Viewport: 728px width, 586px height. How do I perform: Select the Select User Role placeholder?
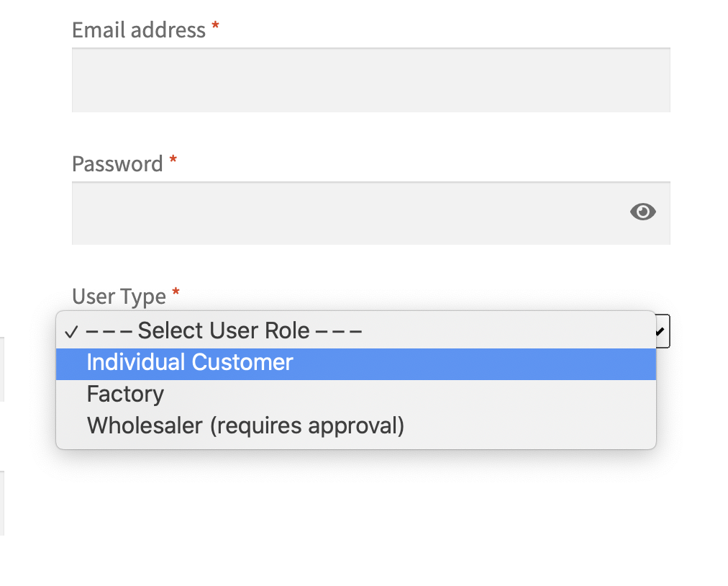(x=355, y=331)
